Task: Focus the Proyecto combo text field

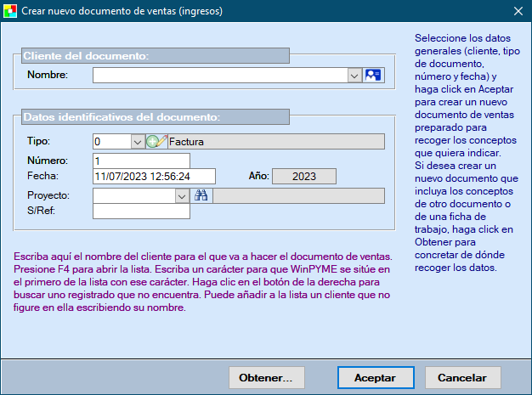Action: coord(133,196)
